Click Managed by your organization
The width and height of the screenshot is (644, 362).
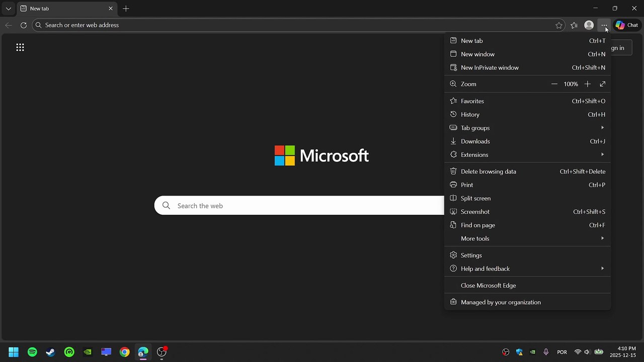pyautogui.click(x=527, y=302)
